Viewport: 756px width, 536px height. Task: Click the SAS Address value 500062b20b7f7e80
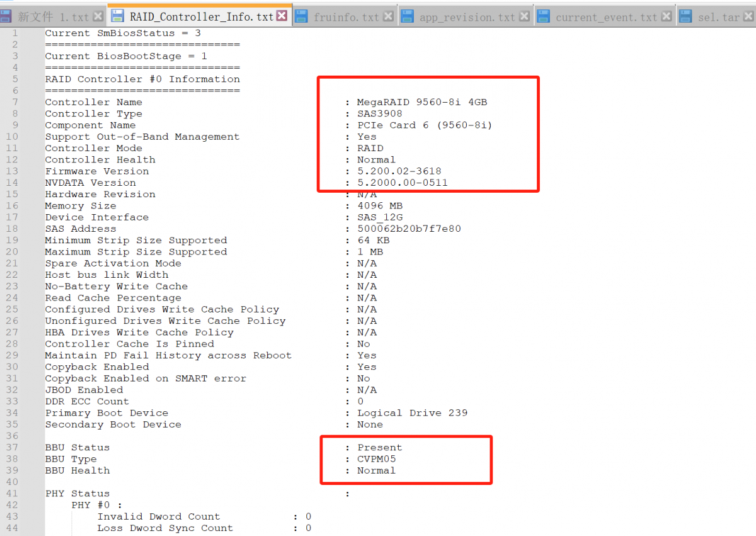click(409, 229)
